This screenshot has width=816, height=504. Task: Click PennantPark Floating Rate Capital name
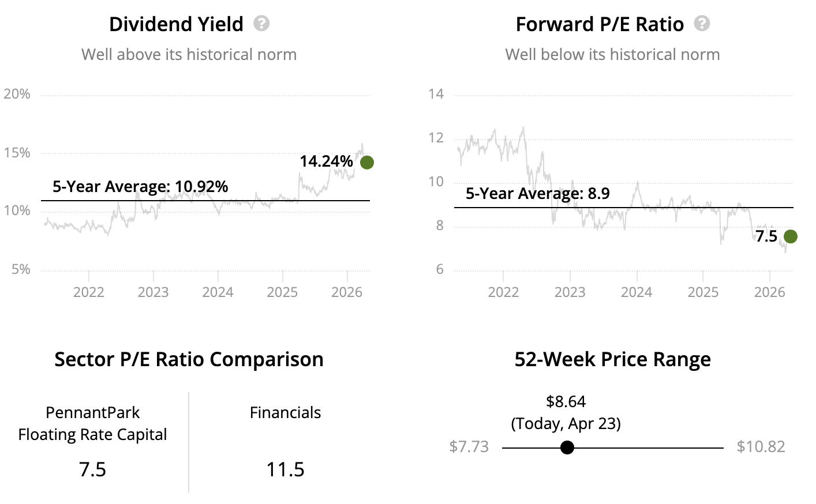(92, 423)
